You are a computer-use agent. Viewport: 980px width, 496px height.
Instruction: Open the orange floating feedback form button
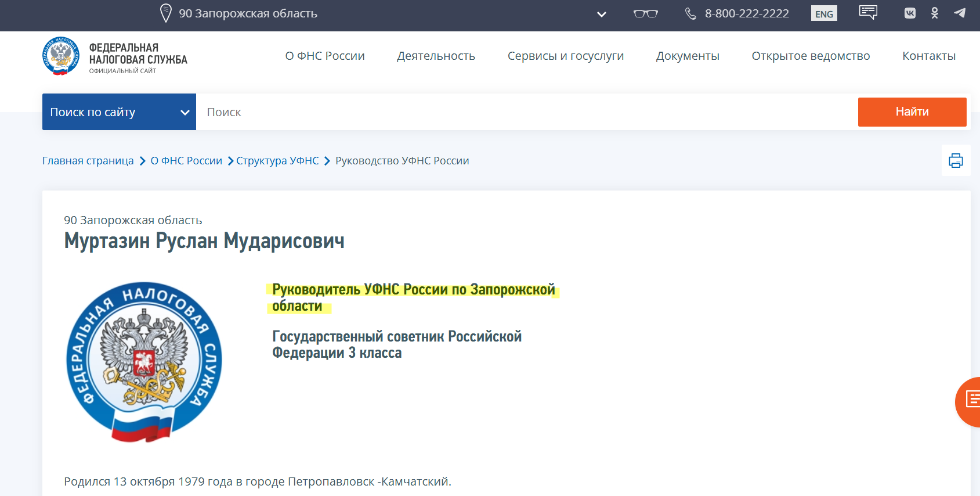pos(968,401)
